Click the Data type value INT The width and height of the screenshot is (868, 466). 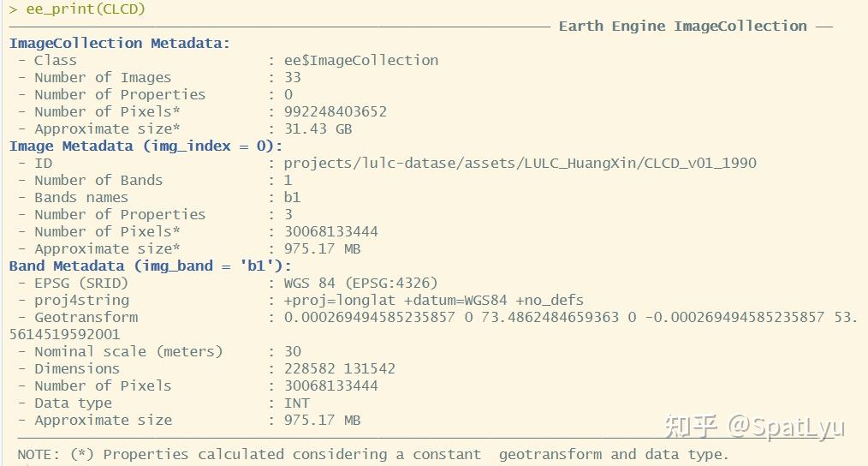coord(297,403)
